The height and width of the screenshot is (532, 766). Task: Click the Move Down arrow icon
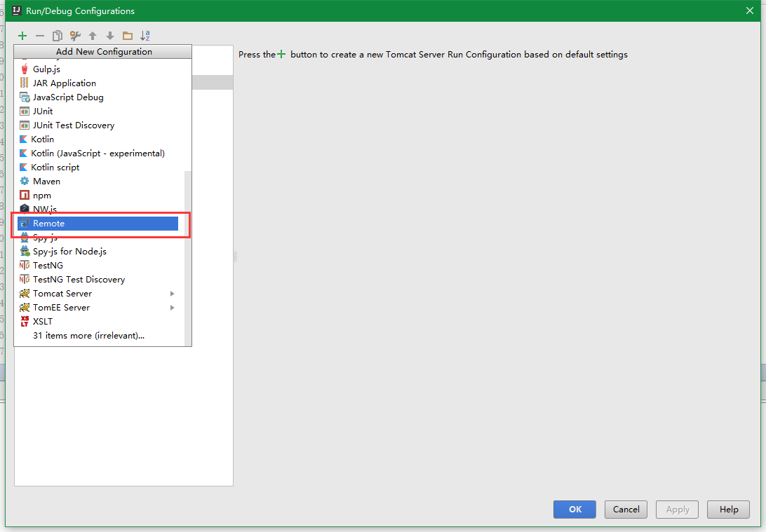[x=110, y=36]
